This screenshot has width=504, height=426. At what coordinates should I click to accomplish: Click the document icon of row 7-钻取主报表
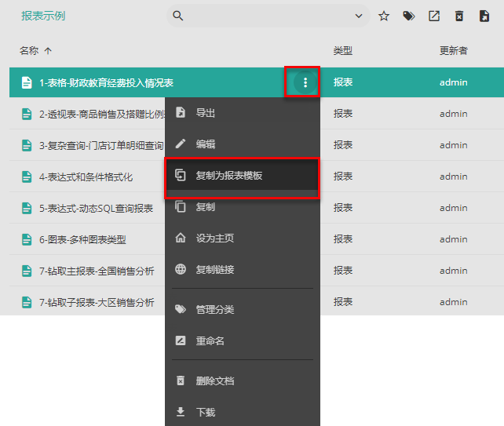pyautogui.click(x=27, y=271)
